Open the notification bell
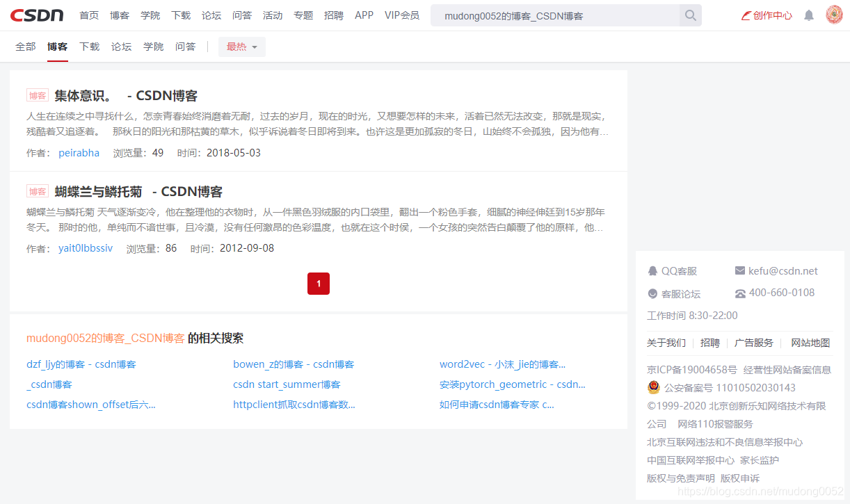This screenshot has width=850, height=504. coord(809,15)
